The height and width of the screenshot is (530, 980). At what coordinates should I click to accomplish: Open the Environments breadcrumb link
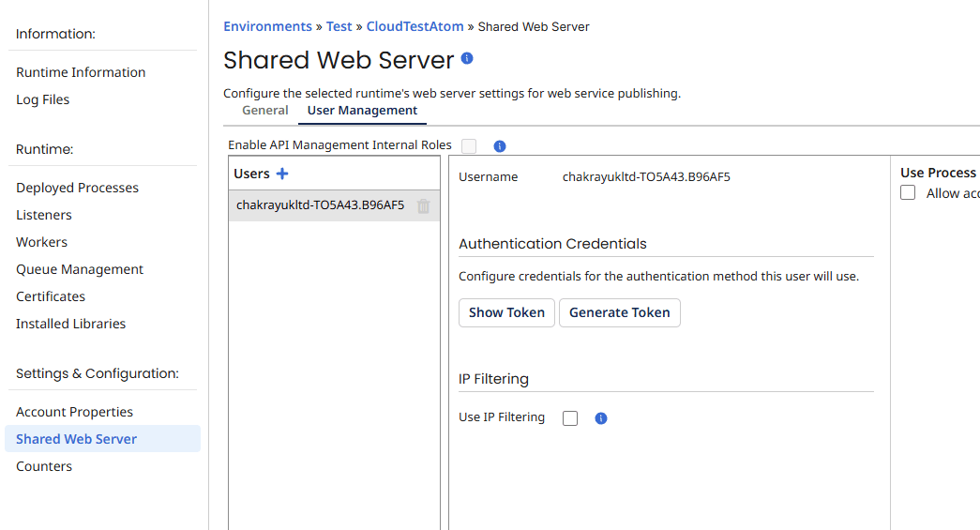point(267,27)
